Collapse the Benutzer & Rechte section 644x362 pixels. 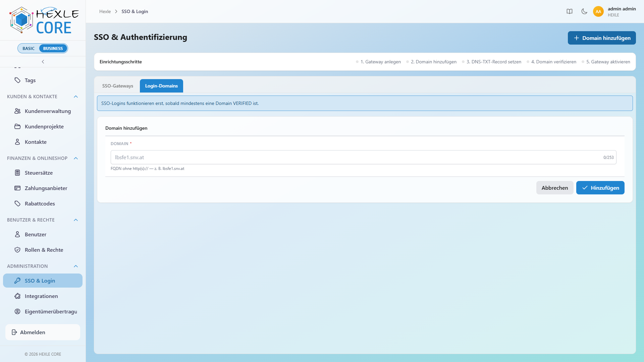pyautogui.click(x=76, y=220)
